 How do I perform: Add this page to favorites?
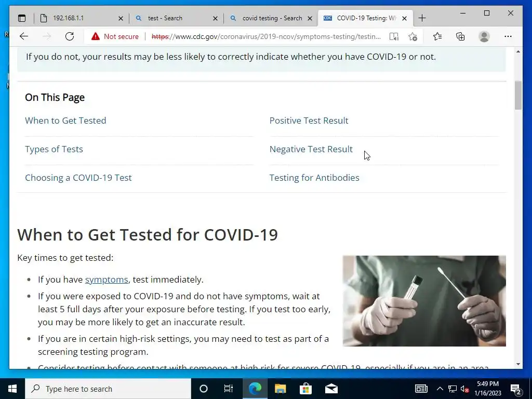(413, 36)
